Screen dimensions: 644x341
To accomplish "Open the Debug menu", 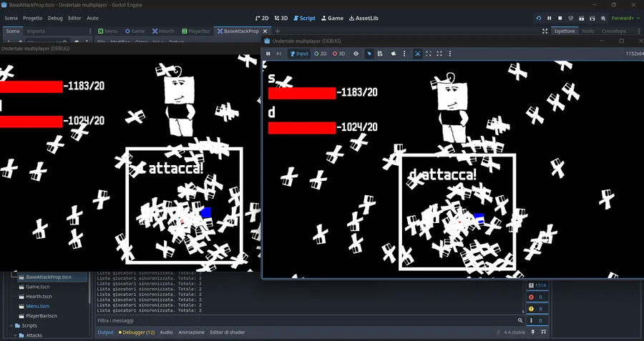I will pos(55,18).
